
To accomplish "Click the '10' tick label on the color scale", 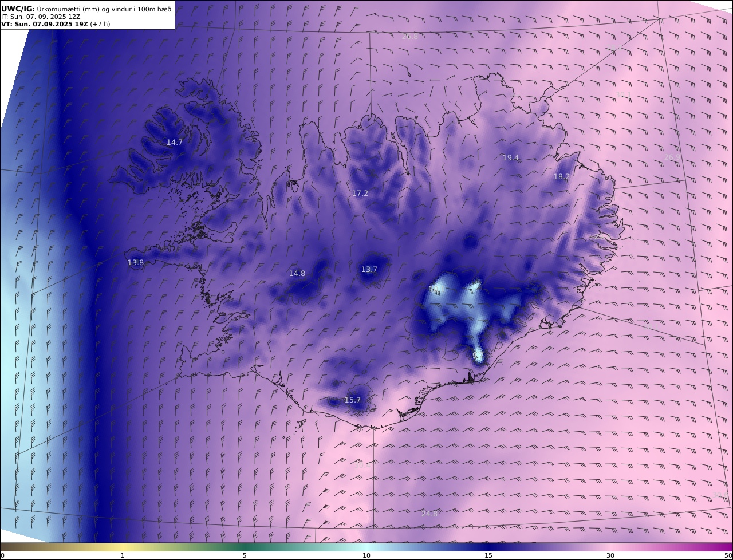I will 366,555.
